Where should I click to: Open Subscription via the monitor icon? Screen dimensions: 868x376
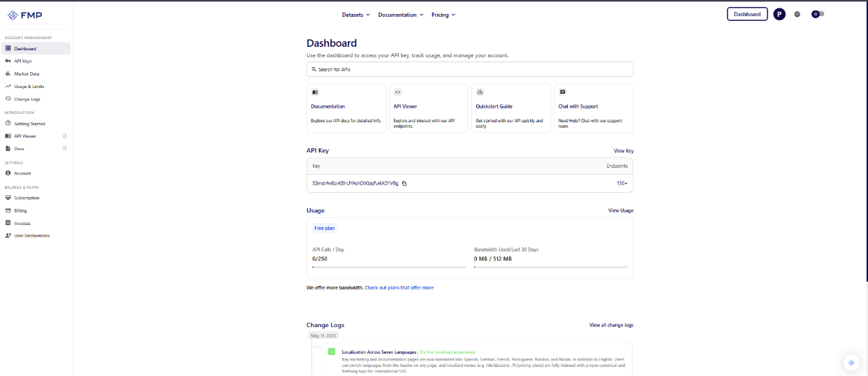[x=8, y=198]
